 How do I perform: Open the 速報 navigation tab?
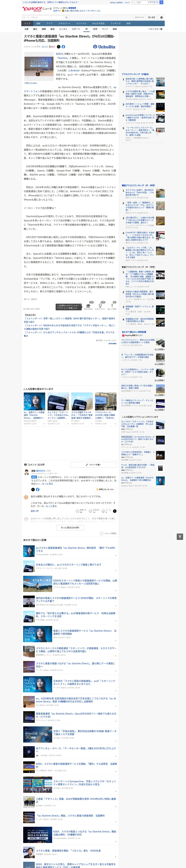pos(38,24)
